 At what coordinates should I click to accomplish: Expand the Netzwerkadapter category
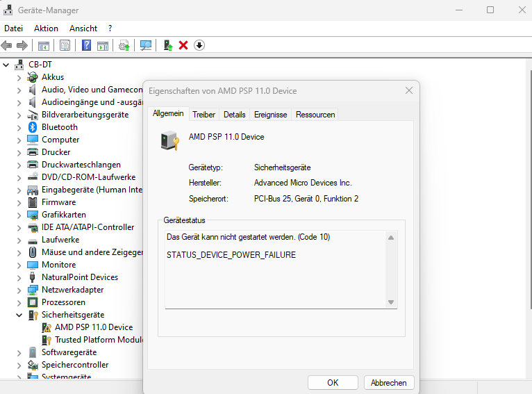point(19,290)
